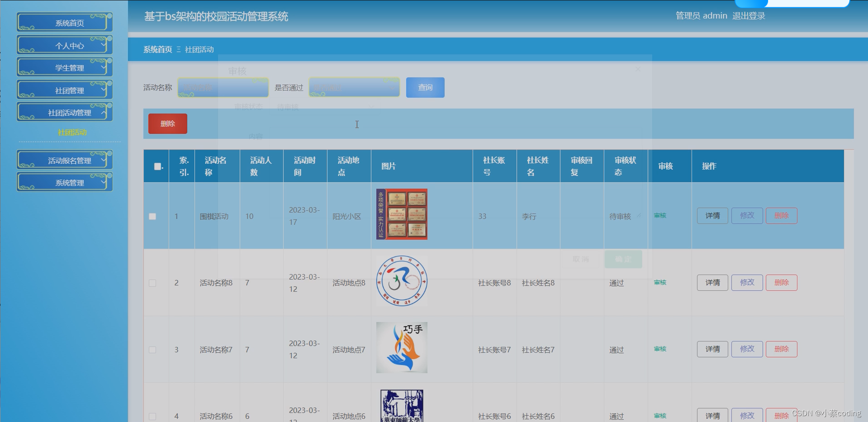Screen dimensions: 868x422
Task: Click the 社长账号8 cell
Action: 494,283
